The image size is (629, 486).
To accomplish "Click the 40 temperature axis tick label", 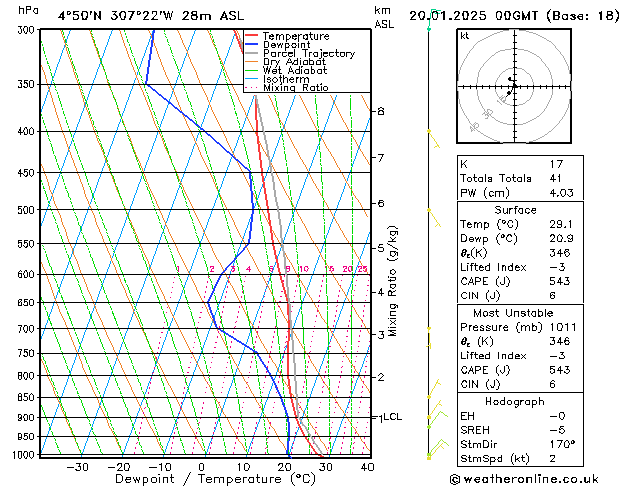I will (367, 467).
